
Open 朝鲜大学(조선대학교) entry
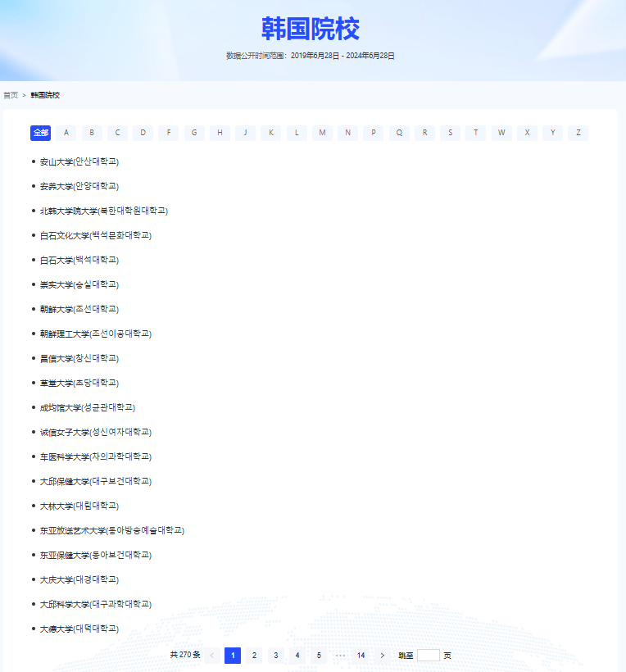tap(79, 309)
